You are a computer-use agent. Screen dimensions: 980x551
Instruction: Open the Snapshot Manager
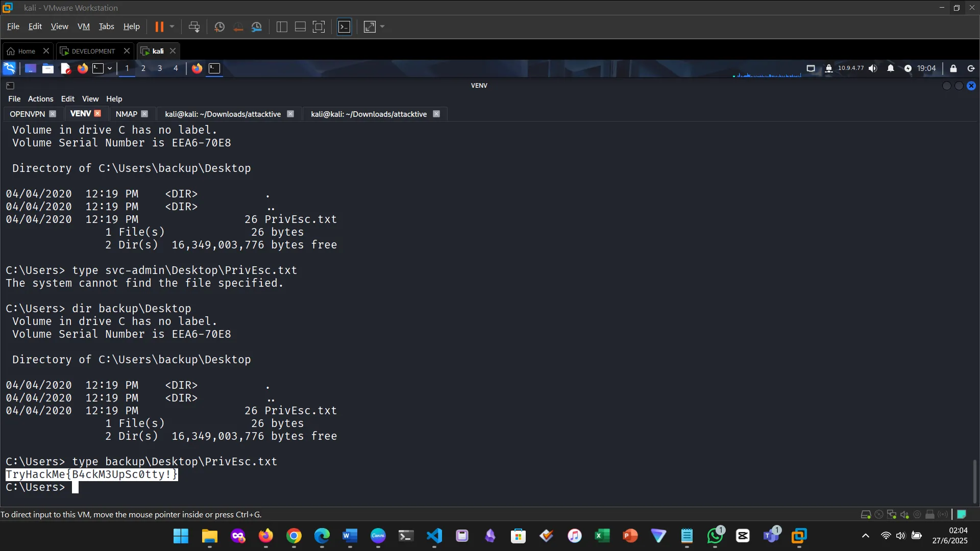pyautogui.click(x=257, y=27)
